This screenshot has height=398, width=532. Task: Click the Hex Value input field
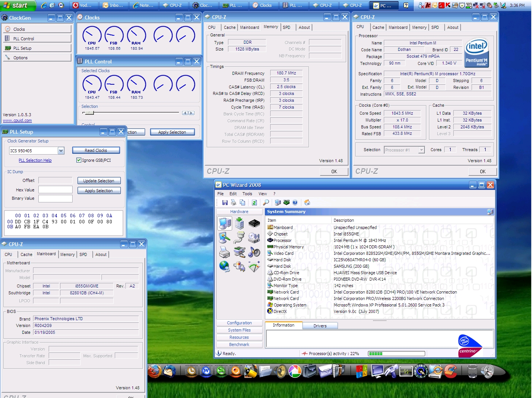[55, 190]
